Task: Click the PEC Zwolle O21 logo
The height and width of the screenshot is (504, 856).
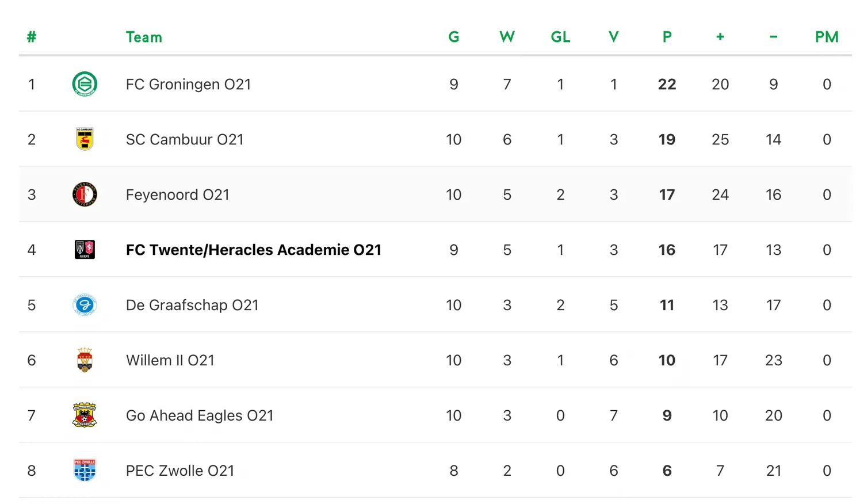Action: pos(85,471)
